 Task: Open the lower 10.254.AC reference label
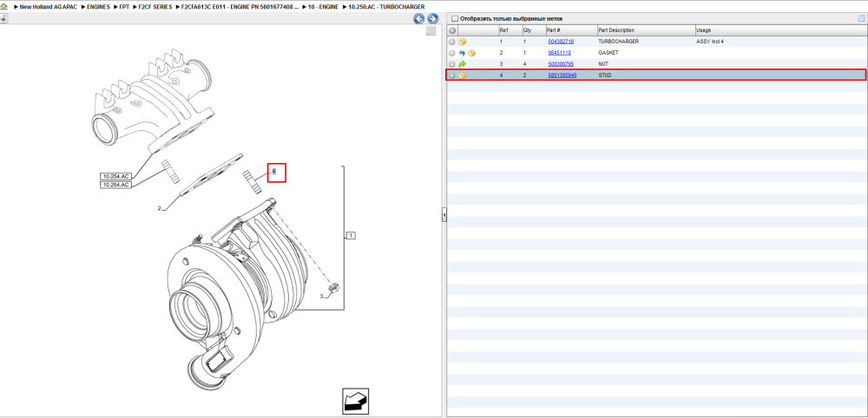[x=115, y=185]
